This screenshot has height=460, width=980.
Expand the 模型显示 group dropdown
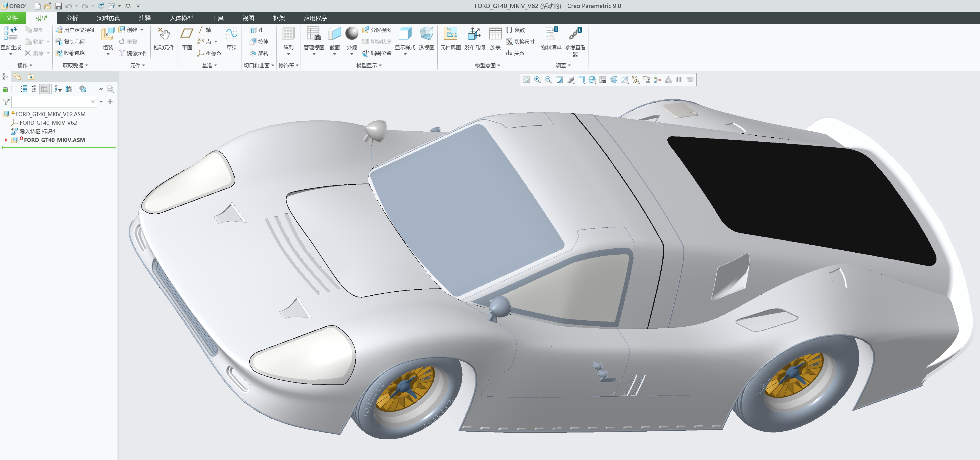[369, 65]
